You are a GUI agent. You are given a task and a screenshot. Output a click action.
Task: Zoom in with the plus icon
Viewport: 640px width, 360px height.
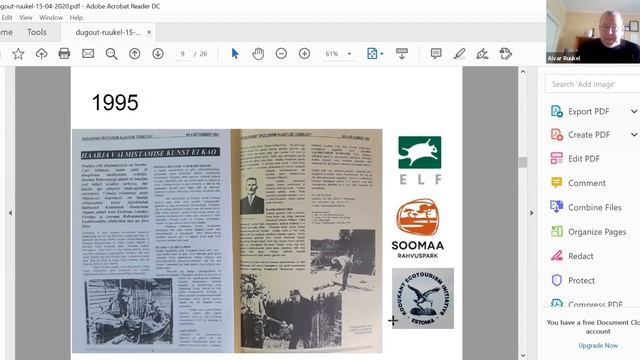(304, 53)
